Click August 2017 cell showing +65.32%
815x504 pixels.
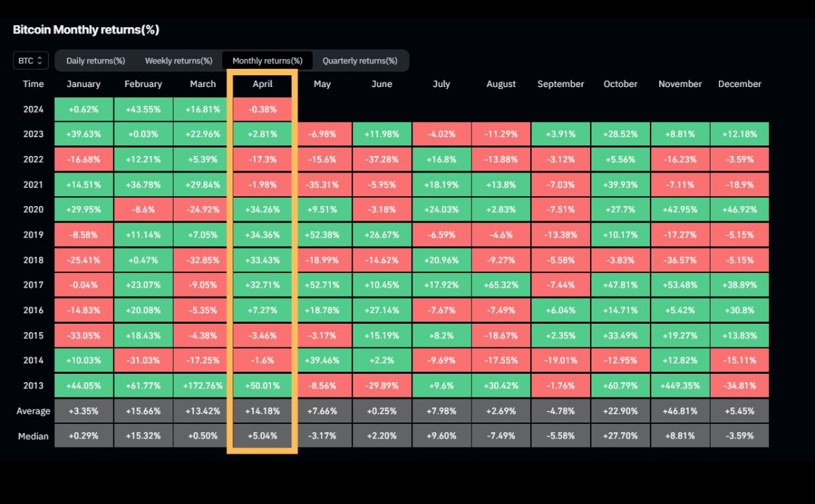tap(501, 285)
